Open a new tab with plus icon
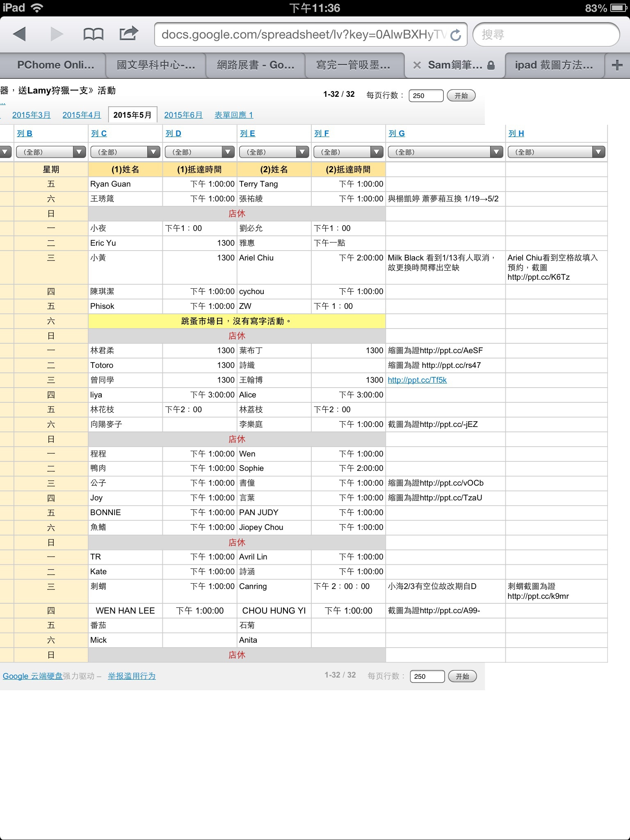The image size is (630, 840). tap(617, 65)
